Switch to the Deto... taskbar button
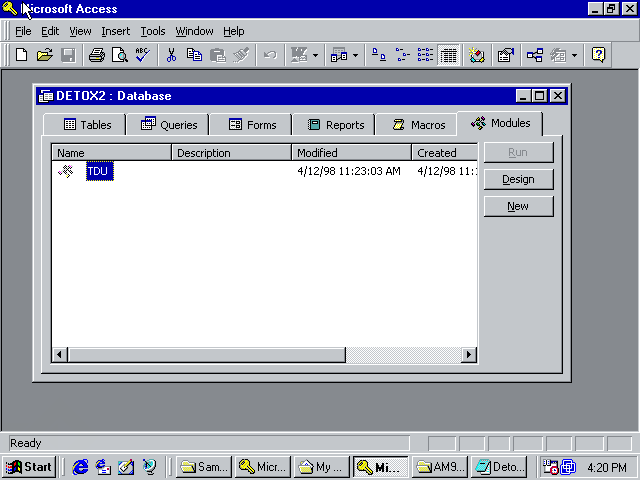640x480 pixels. pyautogui.click(x=499, y=467)
